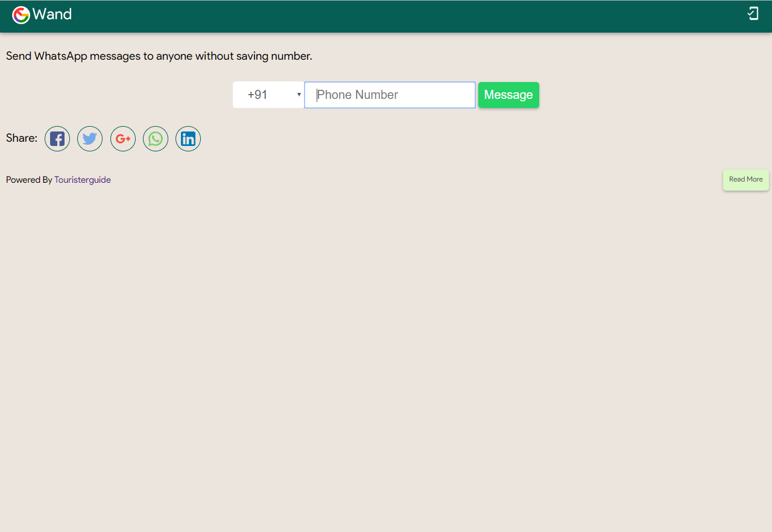772x532 pixels.
Task: Open the install-to-device icon in header
Action: 753,14
